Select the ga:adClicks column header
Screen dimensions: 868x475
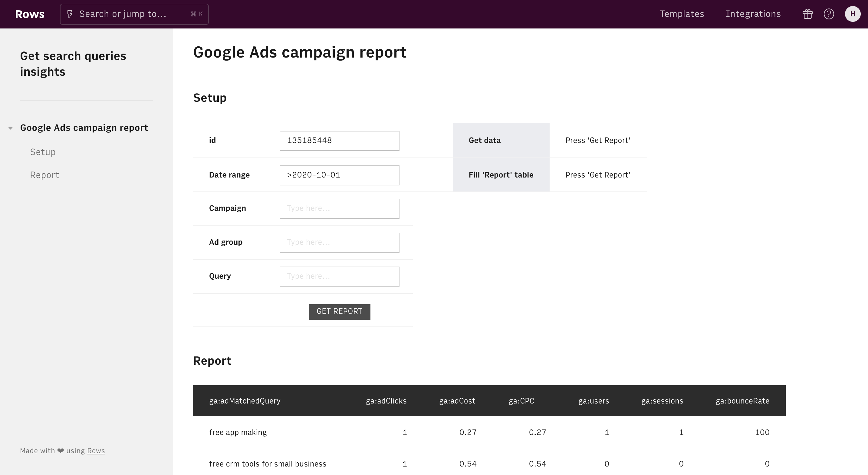pyautogui.click(x=386, y=401)
